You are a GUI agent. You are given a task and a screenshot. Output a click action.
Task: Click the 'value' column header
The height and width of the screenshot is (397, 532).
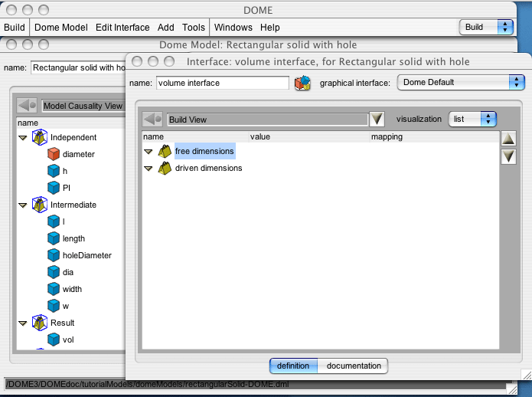click(309, 137)
